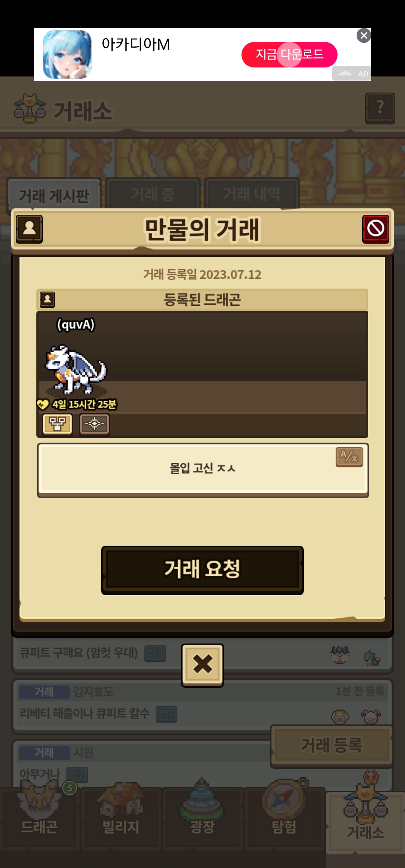Screen dimensions: 405x868
Task: Open the dragon detail crosshair icon
Action: point(94,424)
